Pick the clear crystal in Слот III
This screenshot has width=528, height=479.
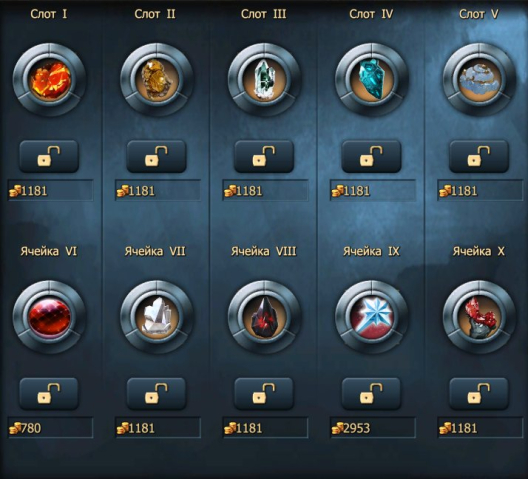[x=264, y=79]
